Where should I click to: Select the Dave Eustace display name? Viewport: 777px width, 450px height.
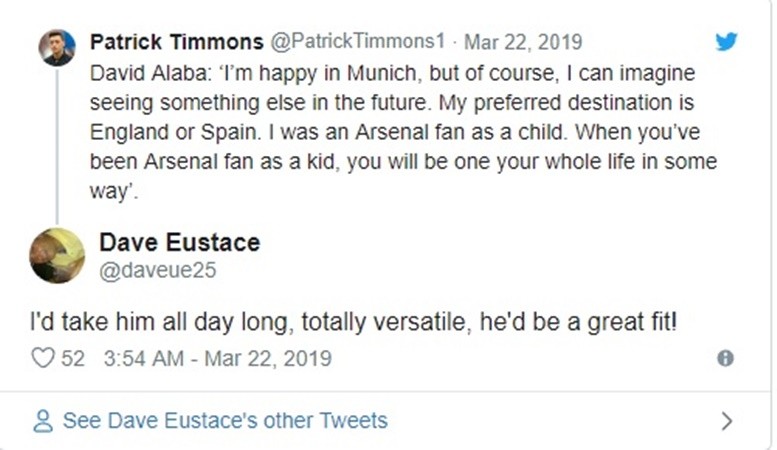tap(179, 241)
